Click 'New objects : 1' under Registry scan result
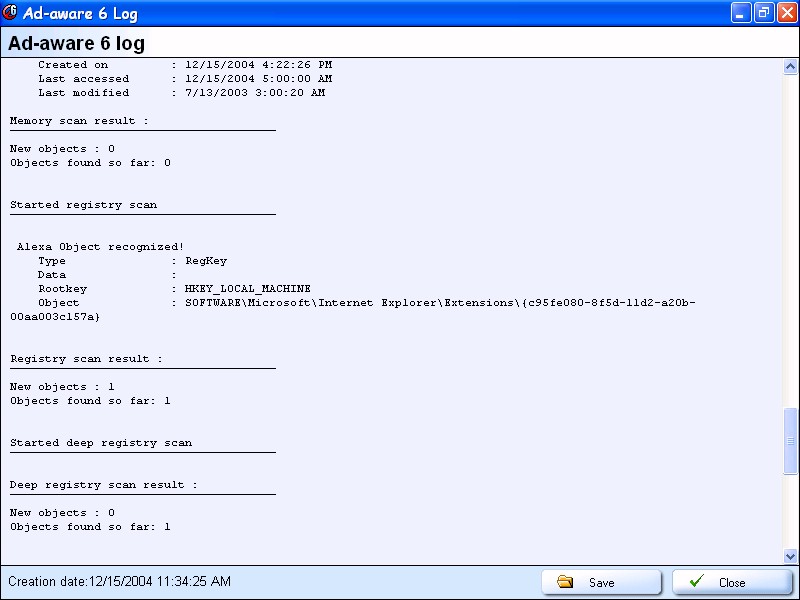This screenshot has height=600, width=800. tap(62, 387)
